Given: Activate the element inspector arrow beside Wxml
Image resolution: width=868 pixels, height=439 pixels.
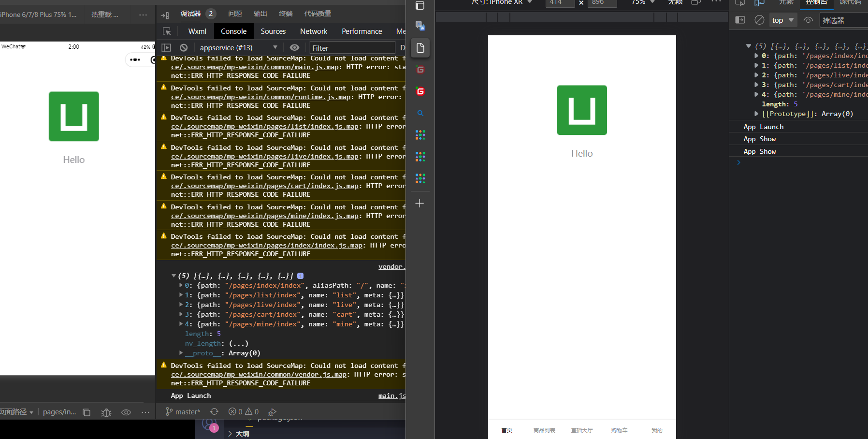Looking at the screenshot, I should pyautogui.click(x=167, y=31).
